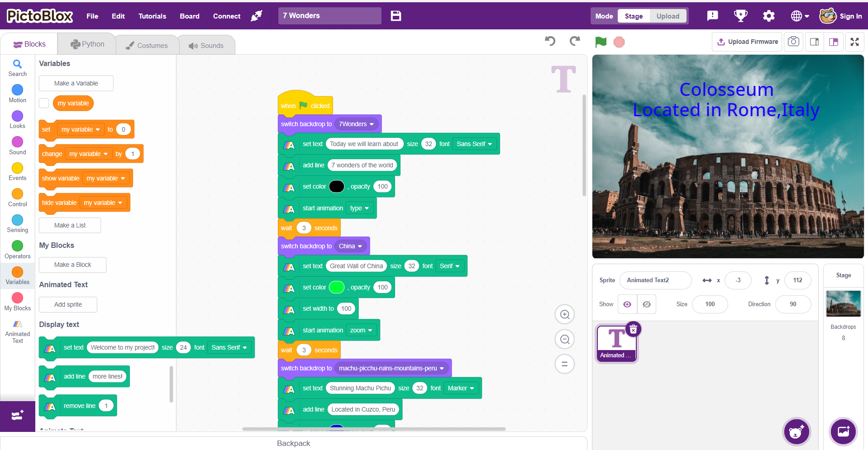The width and height of the screenshot is (868, 450).
Task: Expand the Sans Serif font dropdown in script
Action: coord(474,144)
